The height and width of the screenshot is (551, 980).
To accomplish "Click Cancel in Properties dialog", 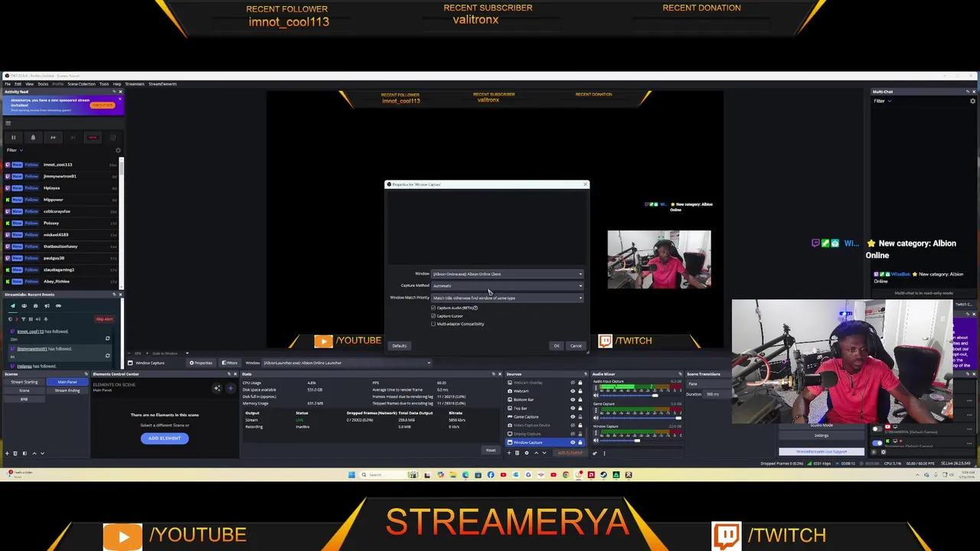I will pyautogui.click(x=576, y=346).
